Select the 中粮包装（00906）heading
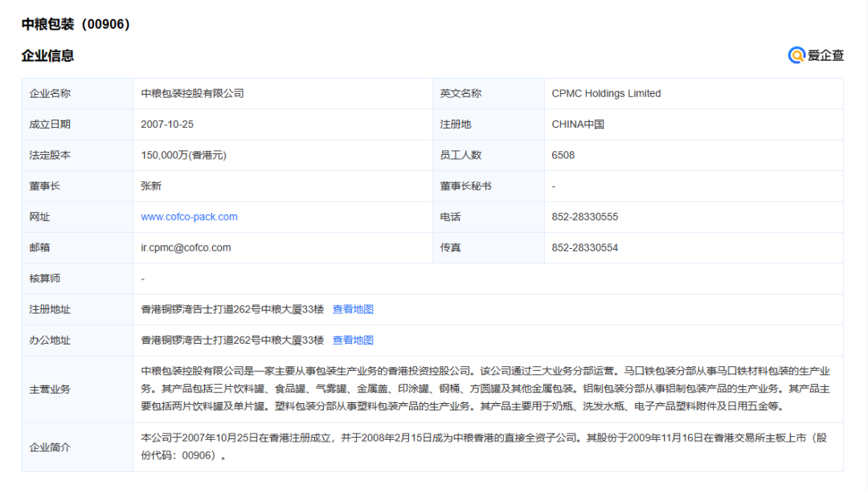Viewport: 868px width, 489px height. pos(76,24)
